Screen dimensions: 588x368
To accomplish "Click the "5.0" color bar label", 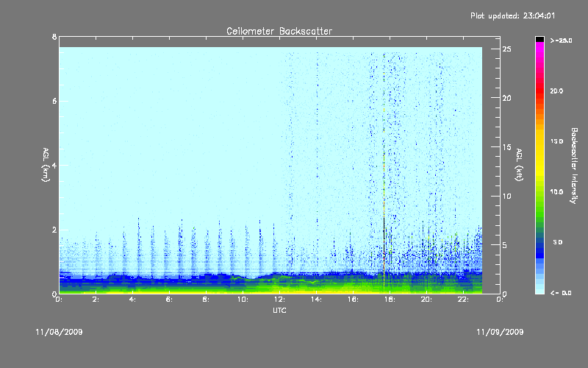I will tap(558, 242).
